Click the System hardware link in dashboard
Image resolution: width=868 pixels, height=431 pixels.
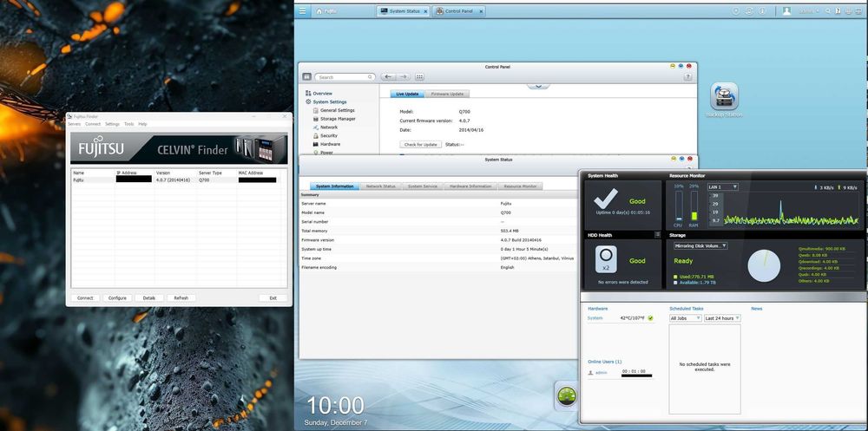pyautogui.click(x=595, y=318)
